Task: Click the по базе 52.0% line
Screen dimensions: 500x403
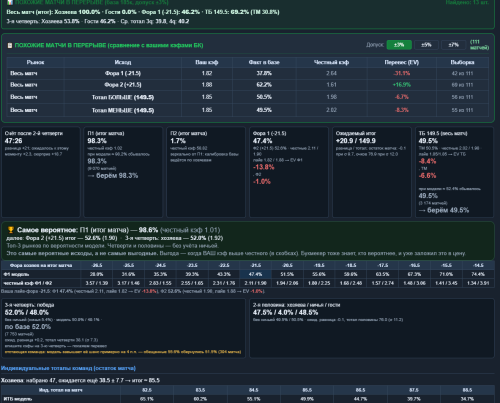Action: coord(28,327)
